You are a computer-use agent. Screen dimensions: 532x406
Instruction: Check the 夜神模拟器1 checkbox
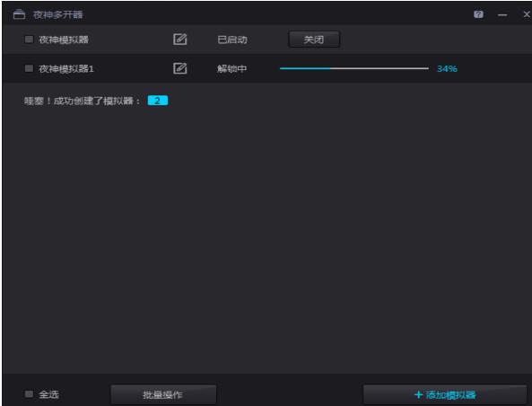coord(29,68)
